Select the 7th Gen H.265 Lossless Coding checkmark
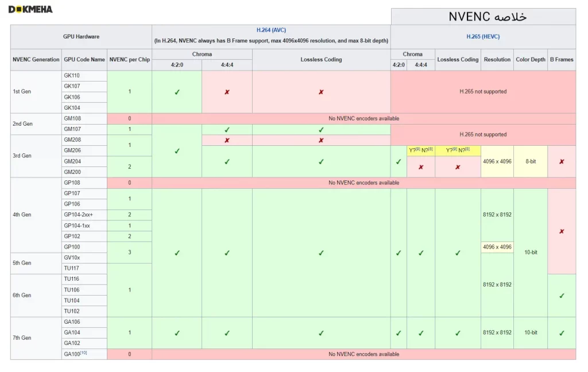588x372 pixels. click(x=458, y=333)
